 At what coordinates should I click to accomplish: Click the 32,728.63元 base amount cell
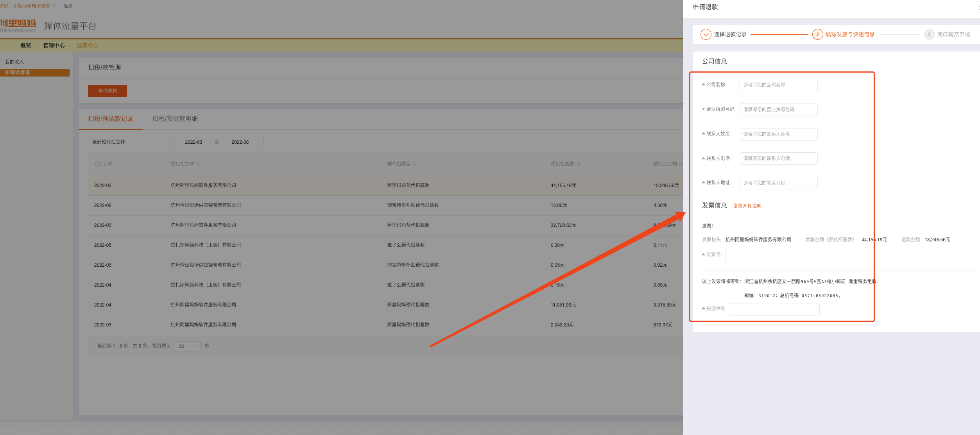[563, 225]
